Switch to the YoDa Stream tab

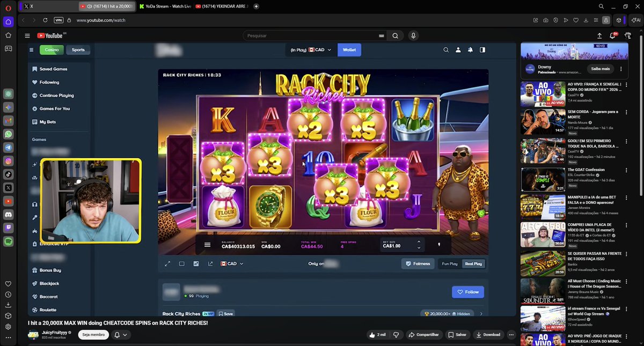click(164, 6)
